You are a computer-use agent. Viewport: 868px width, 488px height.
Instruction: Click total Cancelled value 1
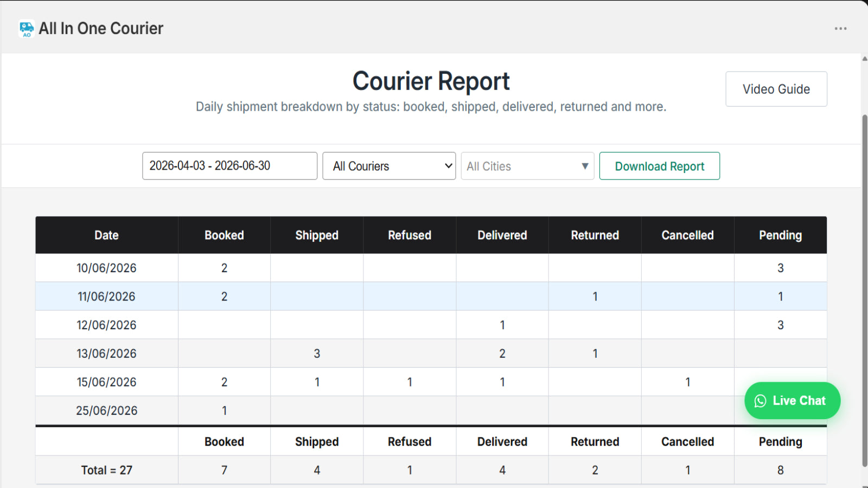pyautogui.click(x=688, y=470)
